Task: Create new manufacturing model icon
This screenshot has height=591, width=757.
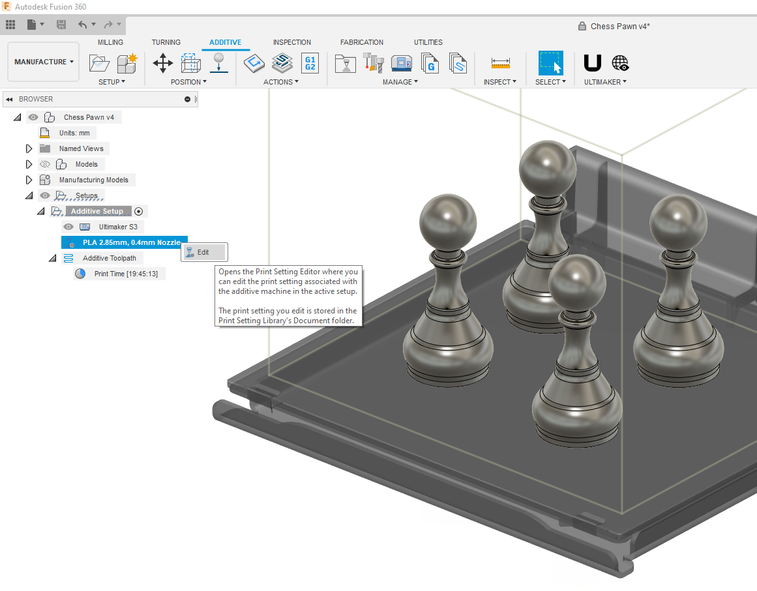Action: click(x=127, y=63)
